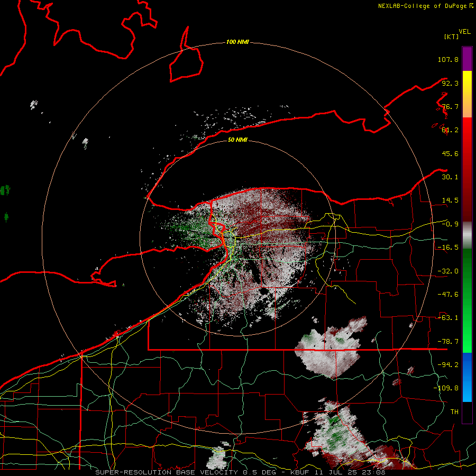Viewport: 476px width, 476px height.
Task: Click the 61.2 velocity scale value
Action: click(450, 130)
